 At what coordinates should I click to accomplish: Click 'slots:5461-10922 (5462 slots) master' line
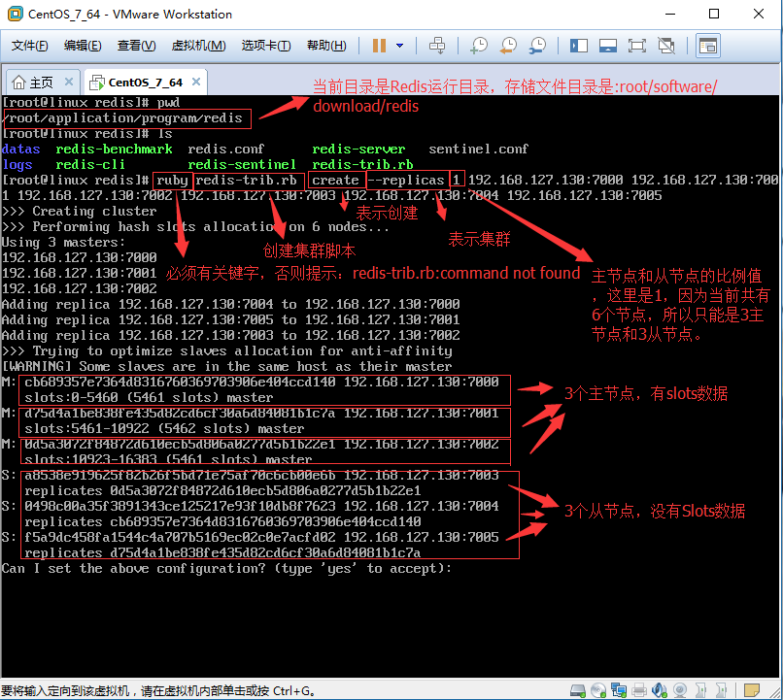point(164,428)
